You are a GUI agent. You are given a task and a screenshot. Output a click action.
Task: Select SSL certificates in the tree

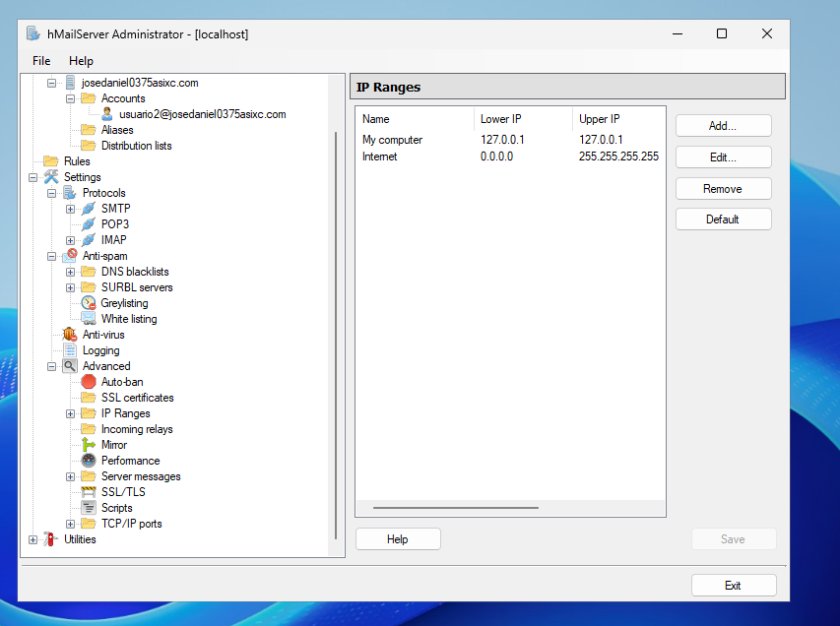pos(138,398)
